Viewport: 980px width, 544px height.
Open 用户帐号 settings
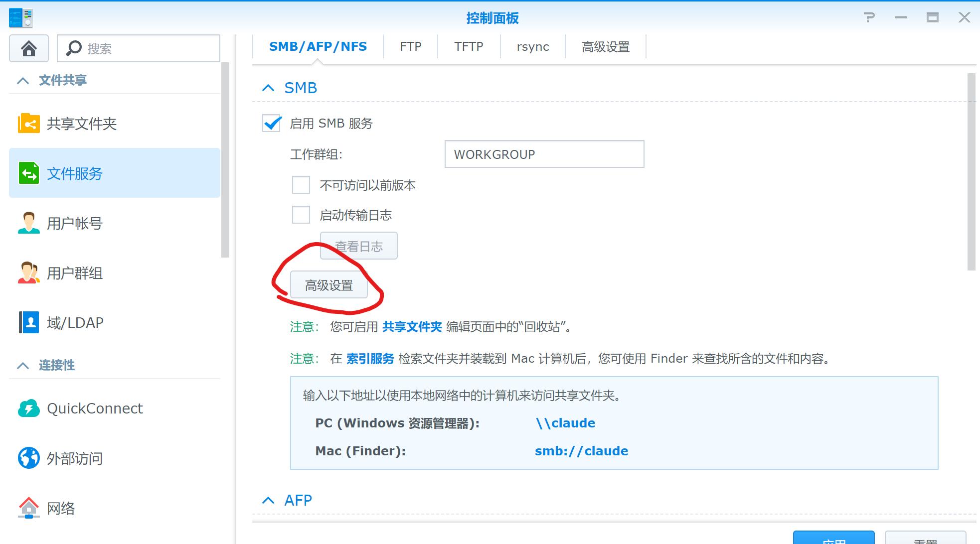pyautogui.click(x=74, y=223)
